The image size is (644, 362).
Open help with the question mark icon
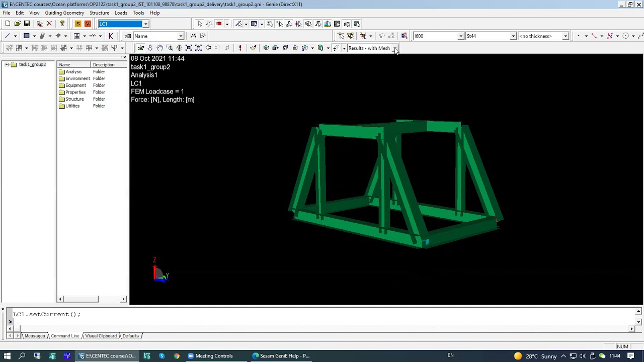click(x=62, y=24)
